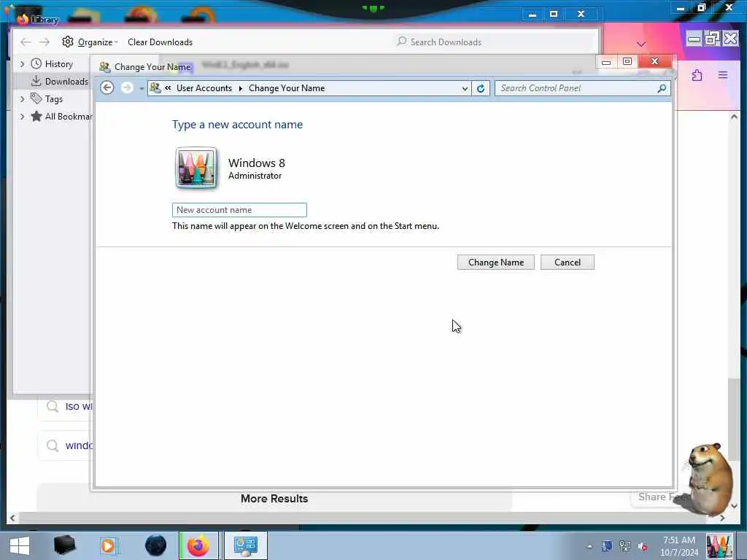
Task: Click the Change Your Name breadcrumb
Action: tap(287, 88)
